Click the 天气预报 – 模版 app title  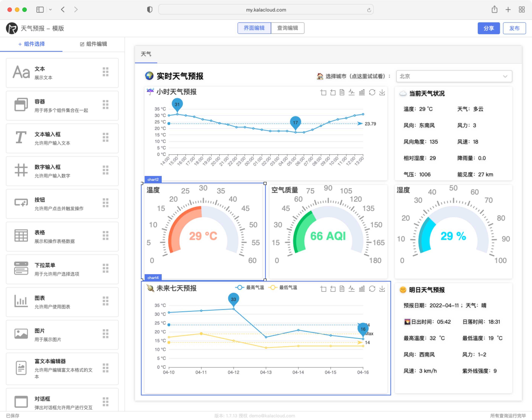coord(42,28)
